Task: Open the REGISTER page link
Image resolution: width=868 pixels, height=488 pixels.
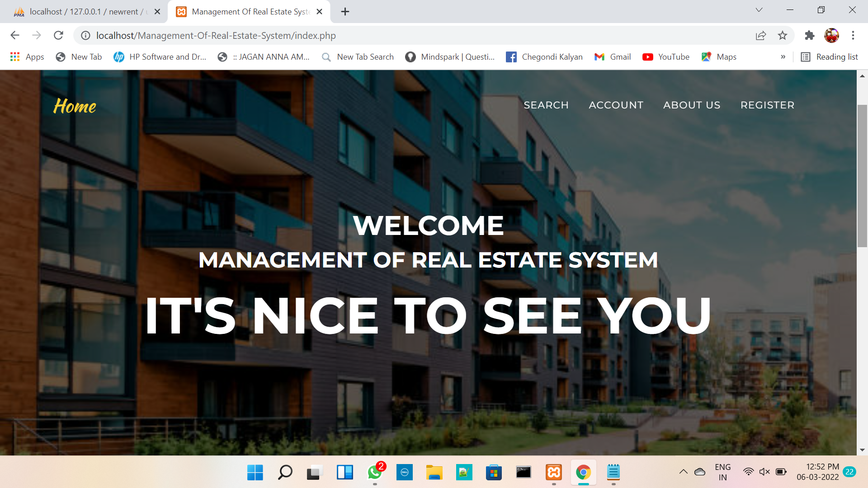Action: click(x=767, y=105)
